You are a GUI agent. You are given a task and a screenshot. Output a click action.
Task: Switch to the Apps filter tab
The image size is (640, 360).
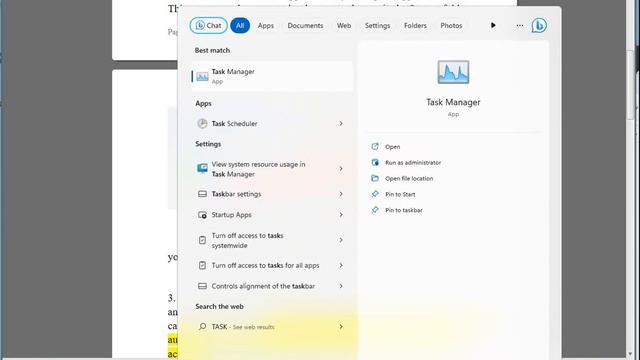[x=265, y=25]
